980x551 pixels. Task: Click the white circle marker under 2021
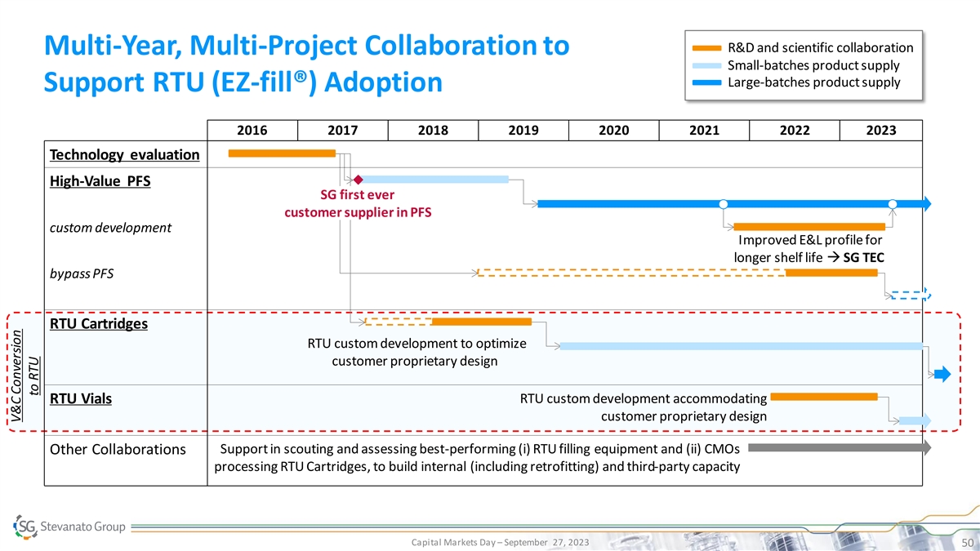(x=724, y=204)
